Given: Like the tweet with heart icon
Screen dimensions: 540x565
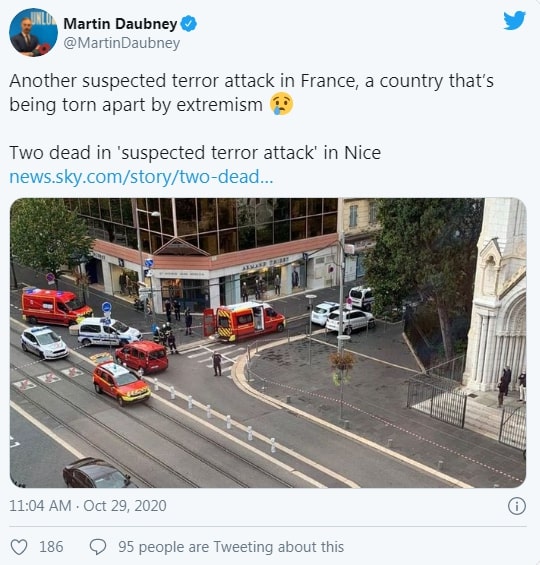Looking at the screenshot, I should [x=19, y=547].
